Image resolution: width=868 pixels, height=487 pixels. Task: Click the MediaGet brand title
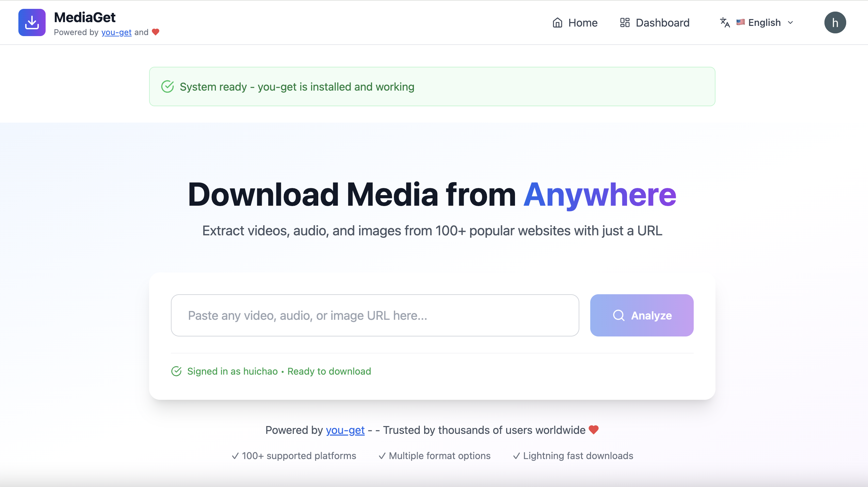point(85,17)
